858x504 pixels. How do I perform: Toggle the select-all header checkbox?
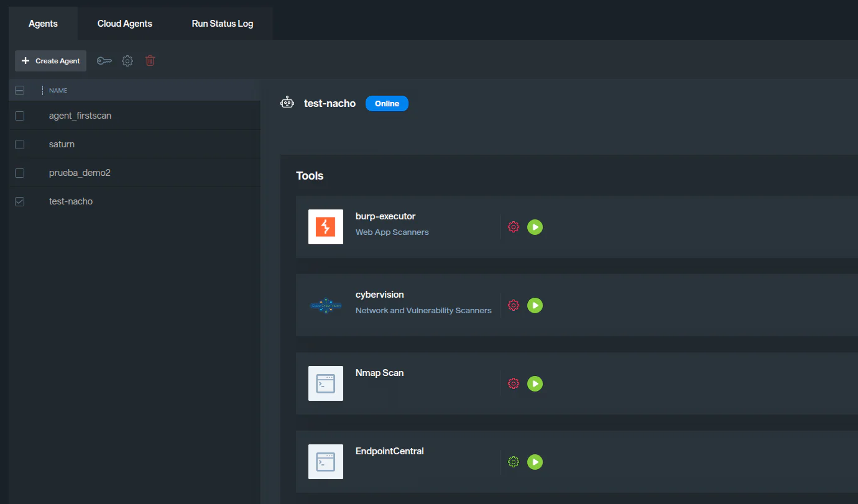coord(20,91)
